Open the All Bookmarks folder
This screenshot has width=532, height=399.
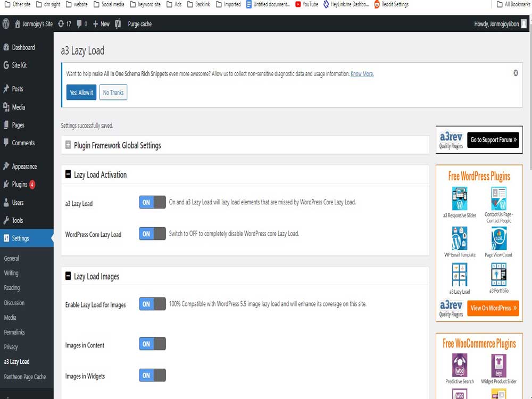[x=513, y=4]
